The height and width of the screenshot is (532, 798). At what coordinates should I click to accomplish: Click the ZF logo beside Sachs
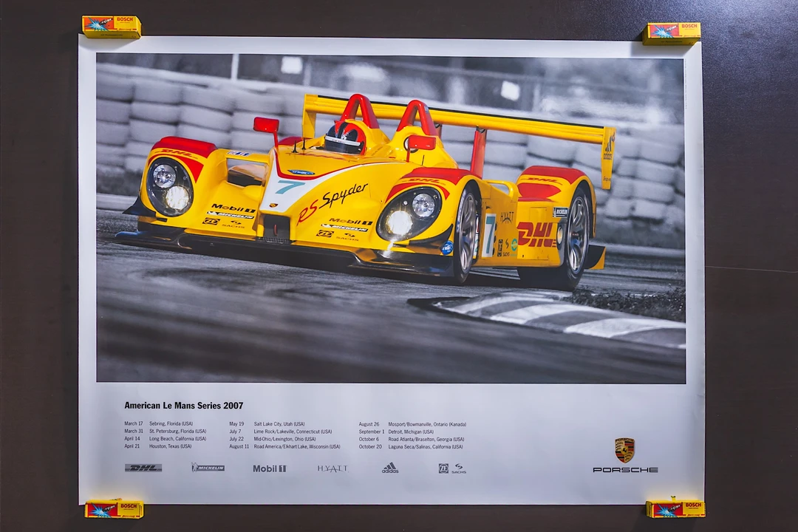[444, 468]
